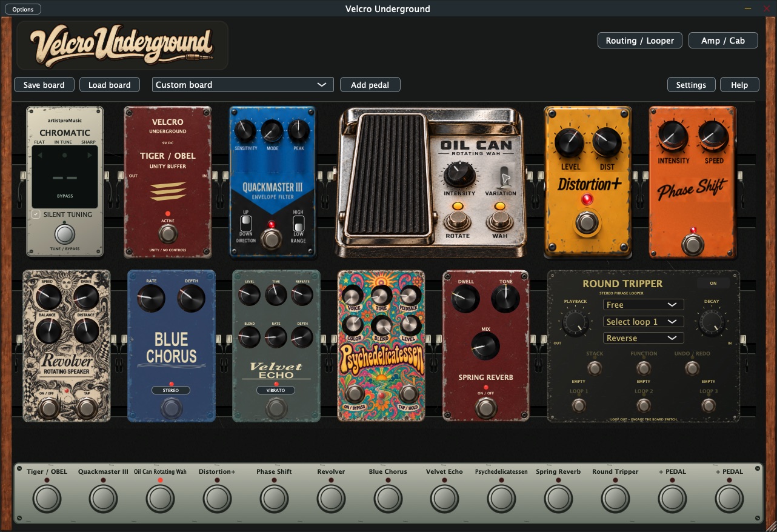Open the Options menu

pos(23,9)
